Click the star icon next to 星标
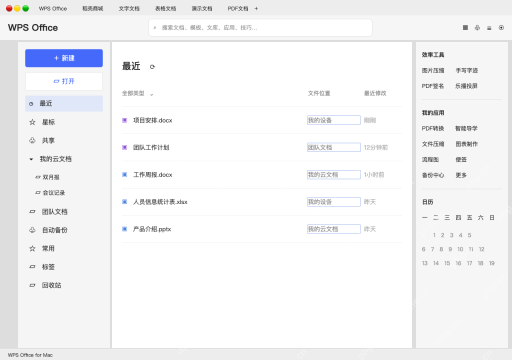Viewport: 512px width, 360px height. [x=32, y=122]
